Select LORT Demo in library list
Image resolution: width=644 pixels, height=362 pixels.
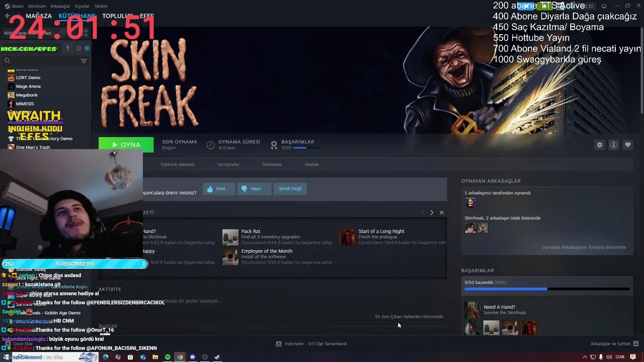28,77
